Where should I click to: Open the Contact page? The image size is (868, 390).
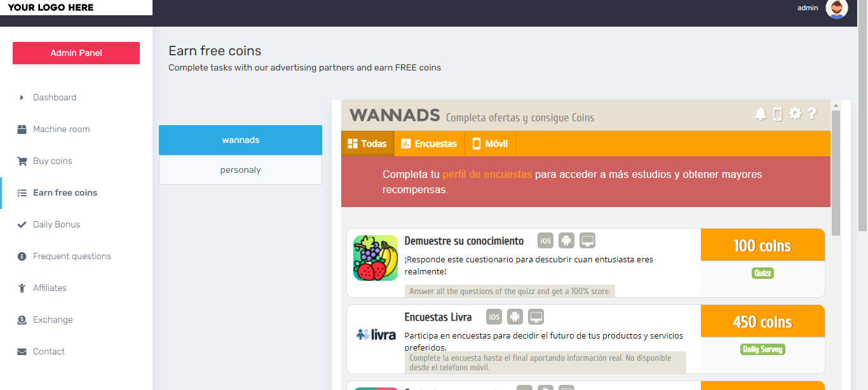(49, 351)
